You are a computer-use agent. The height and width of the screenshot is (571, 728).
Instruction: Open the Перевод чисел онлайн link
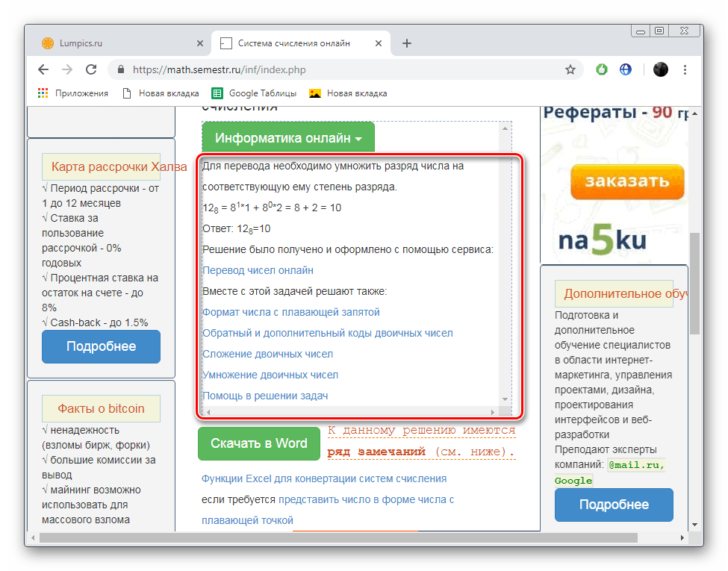point(258,270)
